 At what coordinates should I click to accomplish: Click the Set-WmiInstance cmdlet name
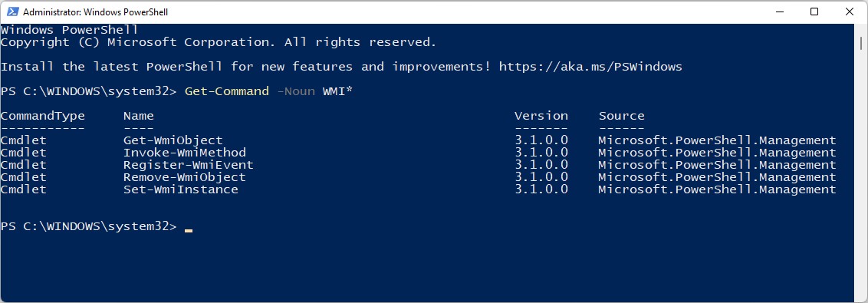pos(180,189)
